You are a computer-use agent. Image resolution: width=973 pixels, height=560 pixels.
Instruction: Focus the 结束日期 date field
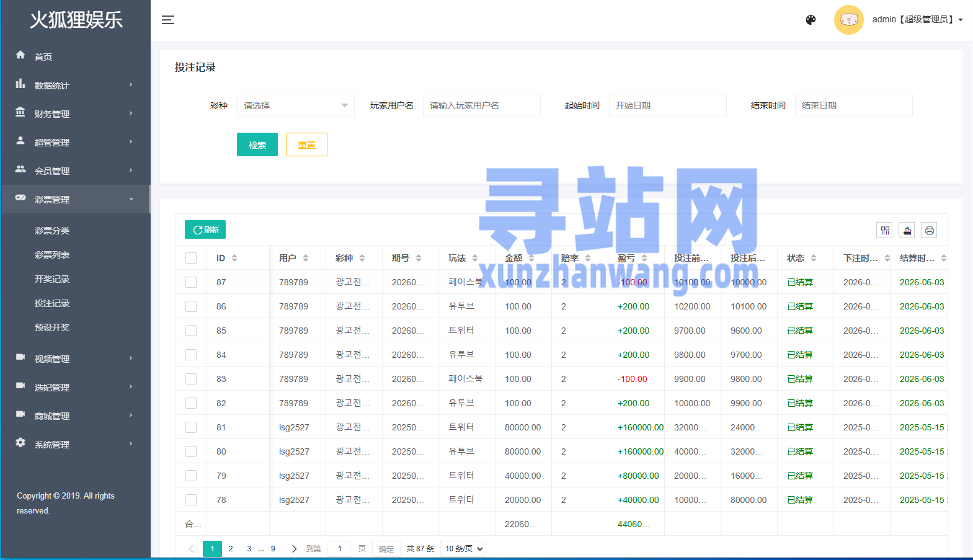pyautogui.click(x=854, y=105)
